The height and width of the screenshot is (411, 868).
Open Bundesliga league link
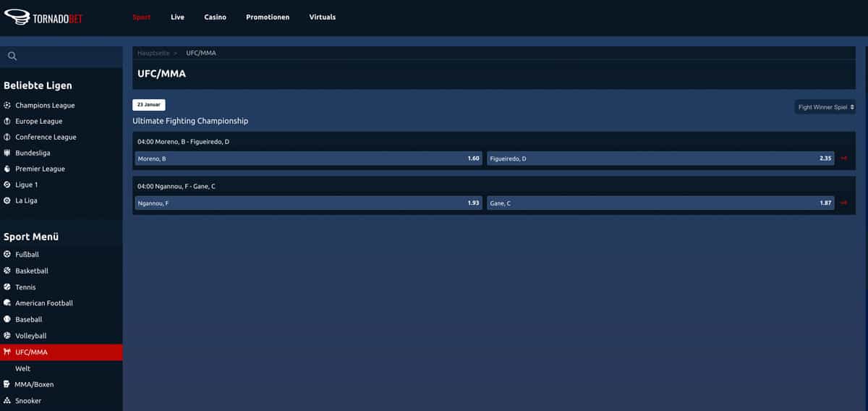click(33, 153)
